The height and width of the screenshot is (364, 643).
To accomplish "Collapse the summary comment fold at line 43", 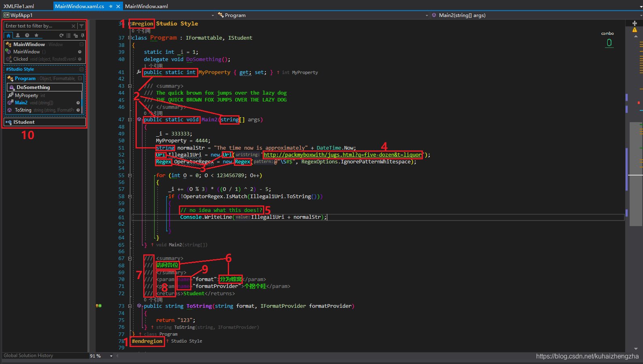I will (130, 86).
